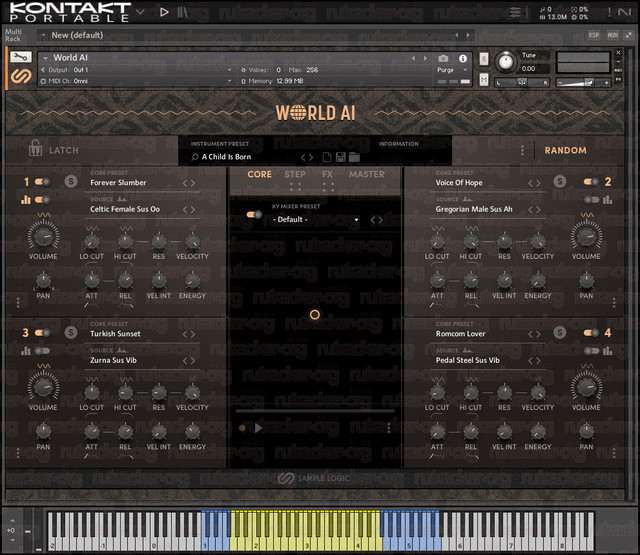Switch to the CORE tab
Viewport: 640px width, 555px height.
point(259,174)
